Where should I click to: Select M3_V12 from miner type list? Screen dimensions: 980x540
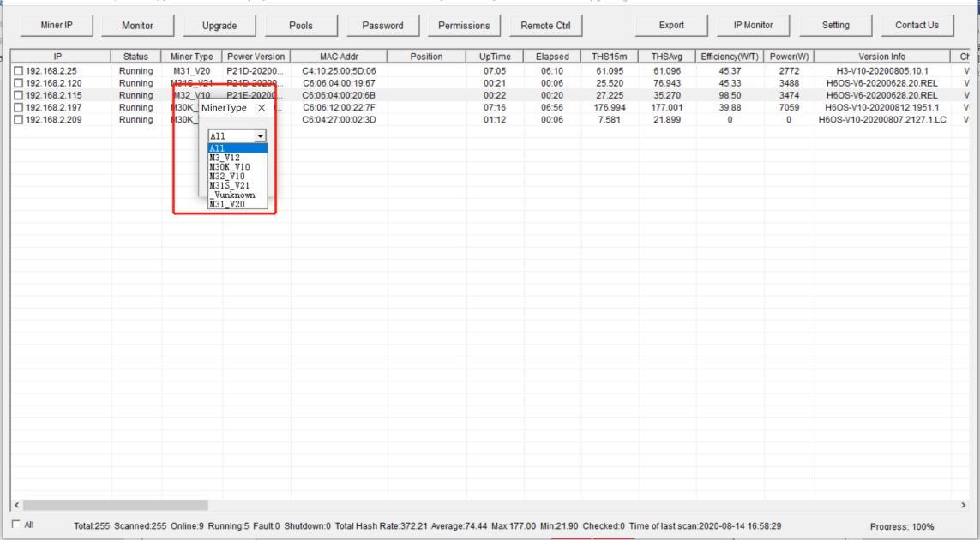coord(225,157)
